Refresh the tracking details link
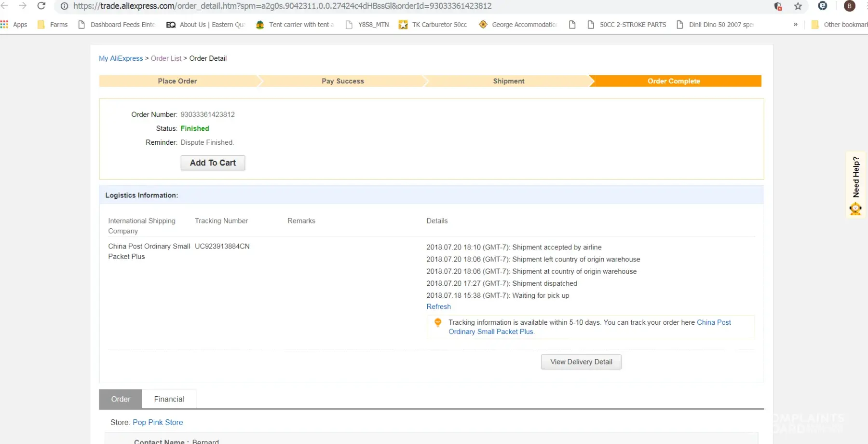 (x=438, y=306)
